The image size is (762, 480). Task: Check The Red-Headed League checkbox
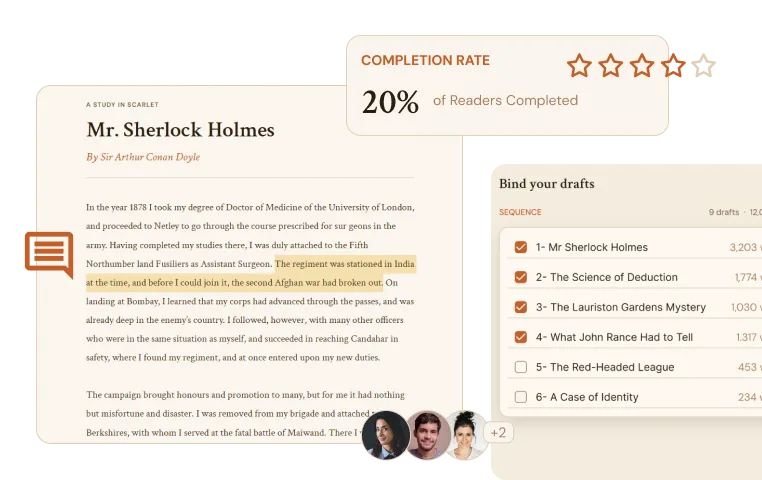tap(520, 367)
